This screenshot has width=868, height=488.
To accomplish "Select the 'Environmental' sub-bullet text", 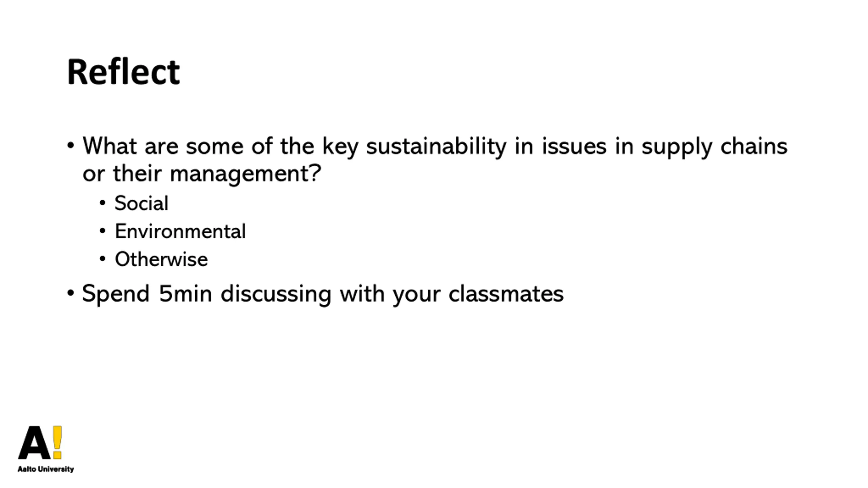I will [x=180, y=231].
